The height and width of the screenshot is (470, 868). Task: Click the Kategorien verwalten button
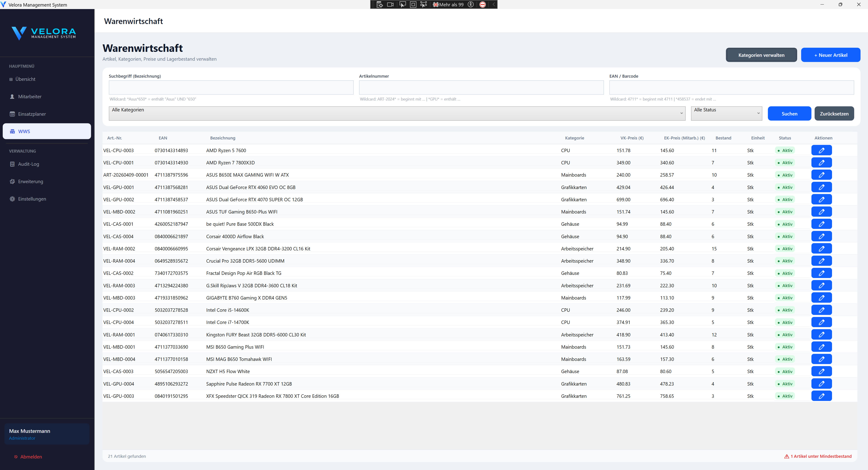point(761,55)
